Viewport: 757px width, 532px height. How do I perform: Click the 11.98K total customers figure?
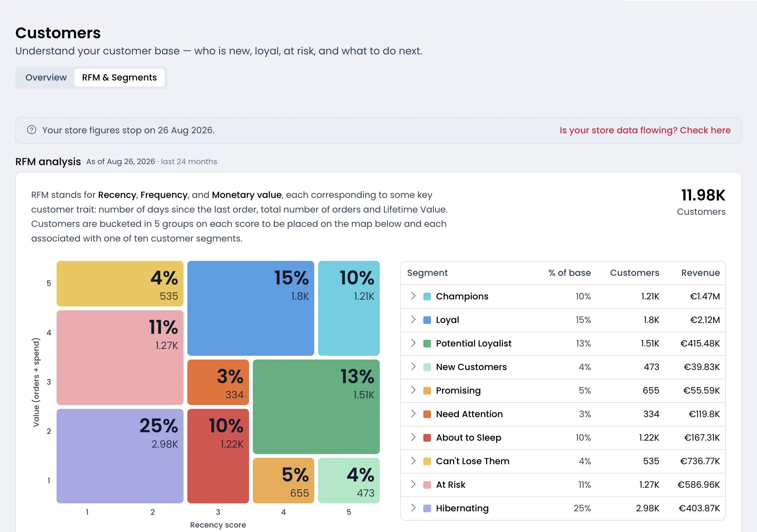click(x=703, y=195)
